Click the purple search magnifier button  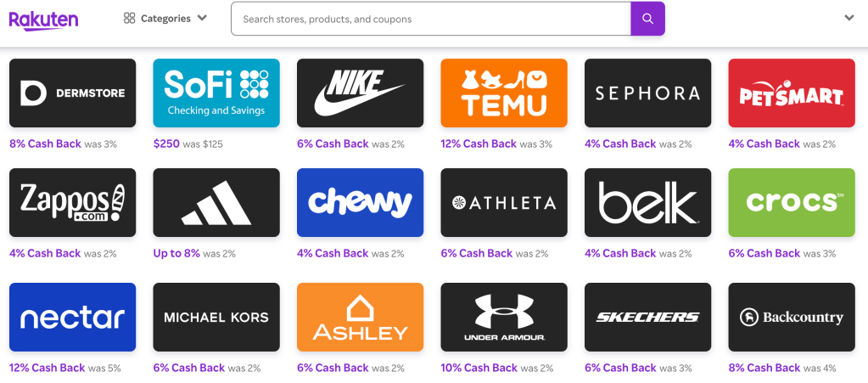[647, 19]
